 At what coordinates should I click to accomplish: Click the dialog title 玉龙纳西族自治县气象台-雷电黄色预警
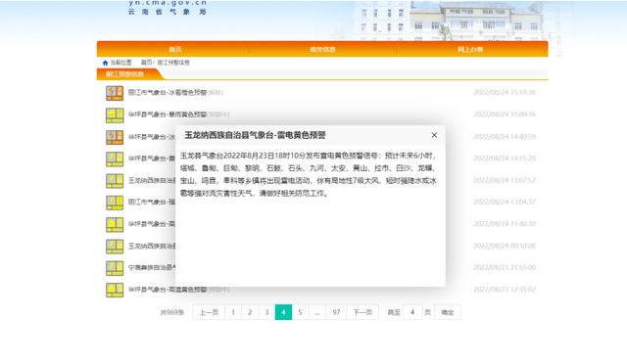[x=255, y=135]
